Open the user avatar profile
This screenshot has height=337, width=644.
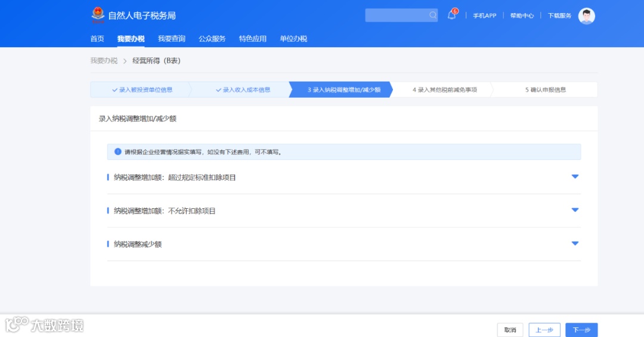pyautogui.click(x=587, y=16)
